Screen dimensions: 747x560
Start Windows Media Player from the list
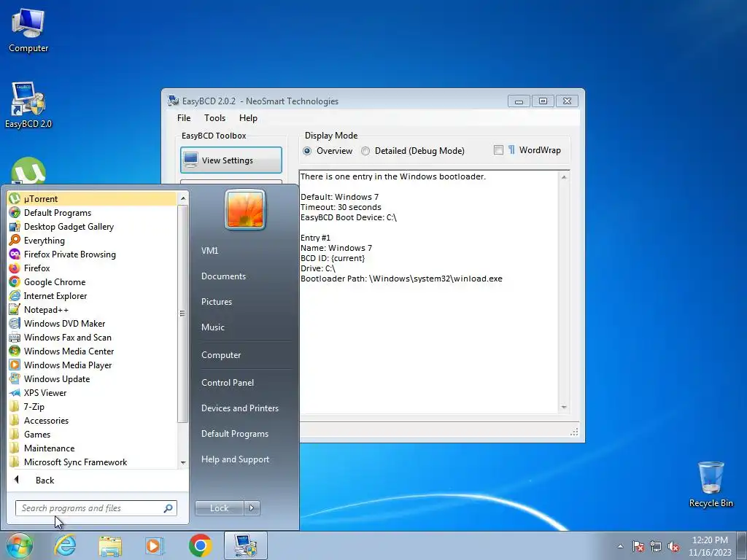[92, 365]
